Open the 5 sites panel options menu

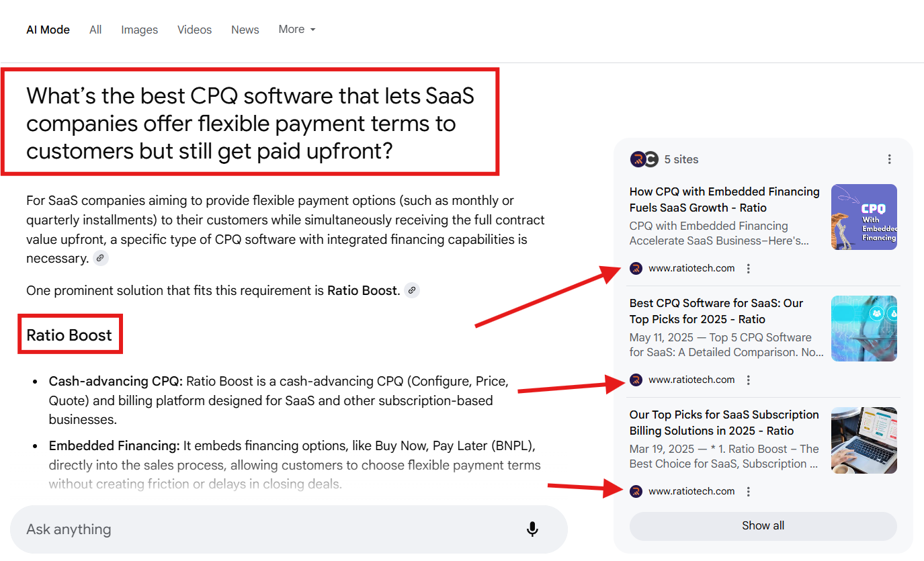[889, 159]
